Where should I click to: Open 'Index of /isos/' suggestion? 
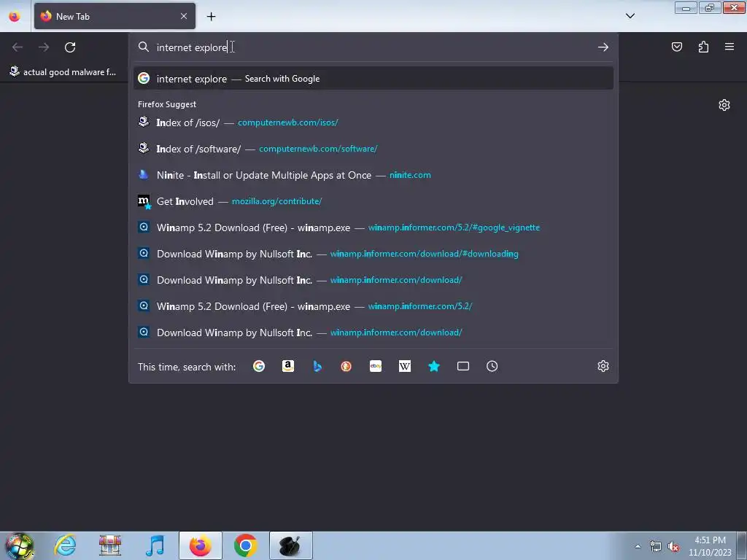pos(373,122)
